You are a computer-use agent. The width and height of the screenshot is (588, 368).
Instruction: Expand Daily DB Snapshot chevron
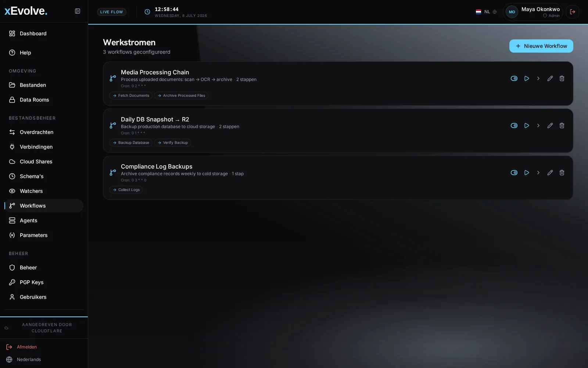[x=538, y=125]
